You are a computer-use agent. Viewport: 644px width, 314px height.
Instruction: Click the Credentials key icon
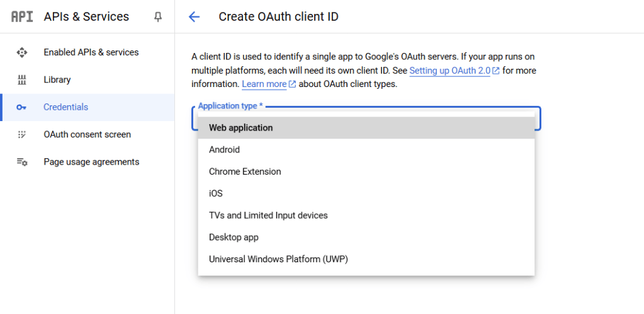click(22, 107)
